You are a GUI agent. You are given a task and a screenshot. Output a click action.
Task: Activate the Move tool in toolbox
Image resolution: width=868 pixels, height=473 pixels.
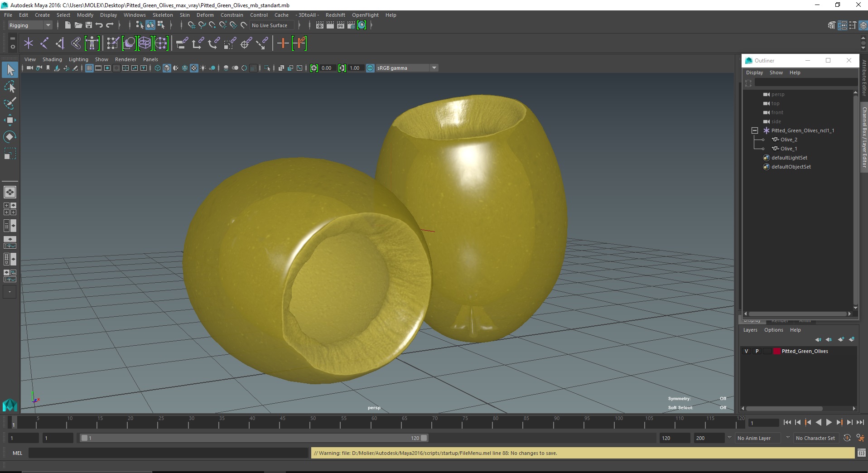(10, 120)
